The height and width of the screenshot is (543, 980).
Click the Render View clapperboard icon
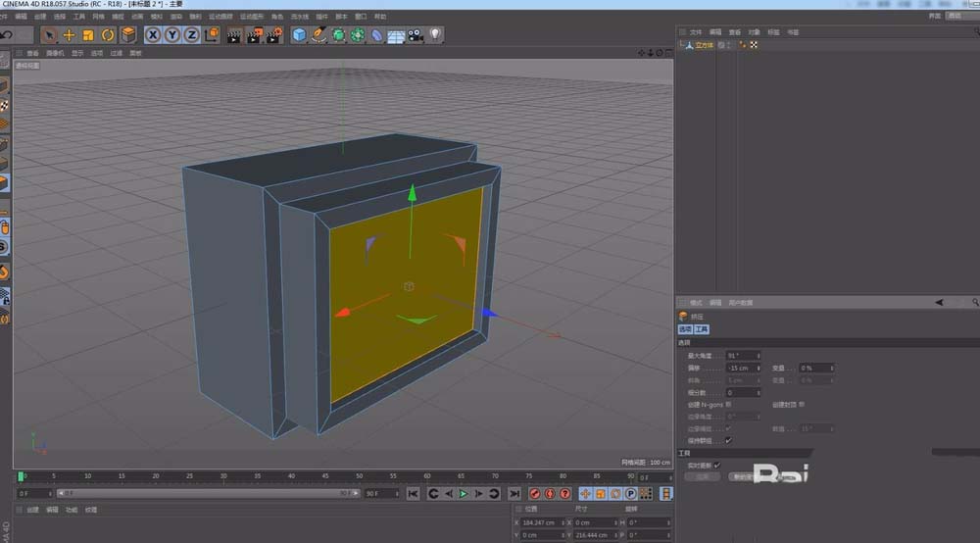234,35
